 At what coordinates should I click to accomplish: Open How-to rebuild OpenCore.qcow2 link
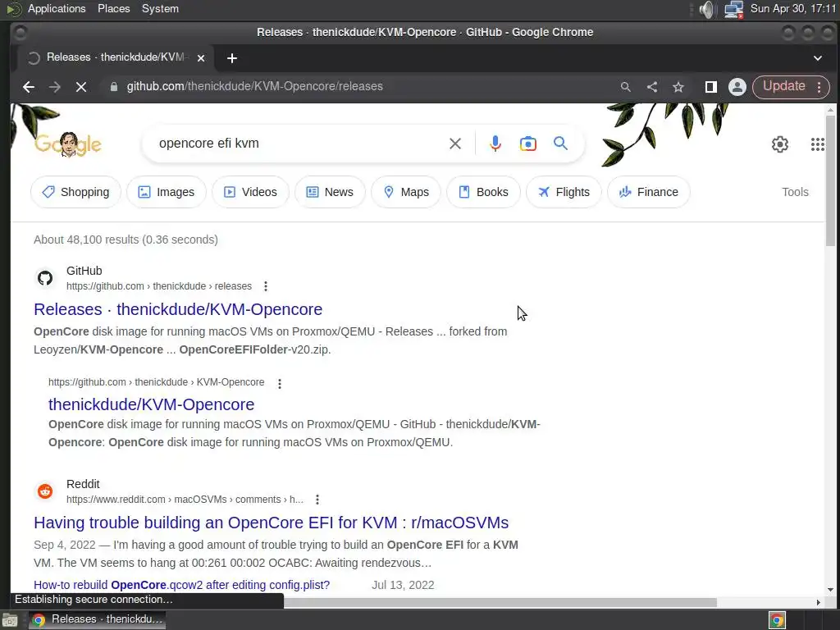pos(181,585)
